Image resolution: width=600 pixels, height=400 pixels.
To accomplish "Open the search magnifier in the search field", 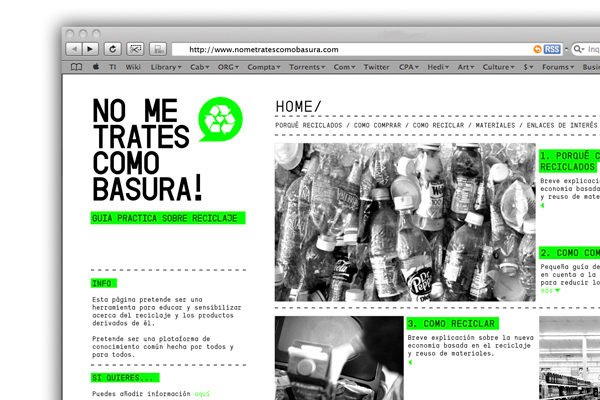I will coord(579,49).
